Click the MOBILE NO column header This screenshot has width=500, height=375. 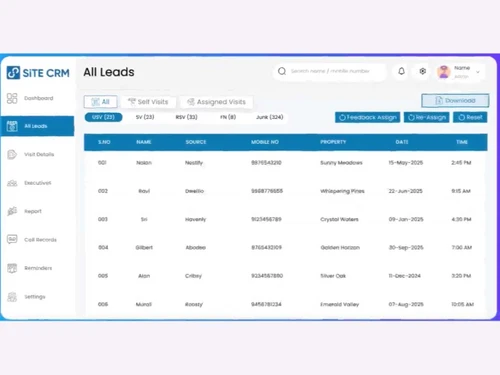[265, 142]
